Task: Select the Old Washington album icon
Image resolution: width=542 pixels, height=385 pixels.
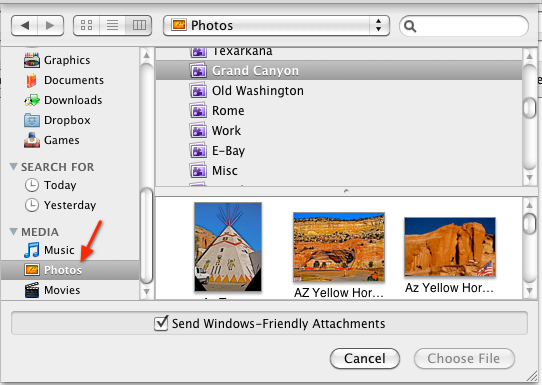Action: coord(198,91)
